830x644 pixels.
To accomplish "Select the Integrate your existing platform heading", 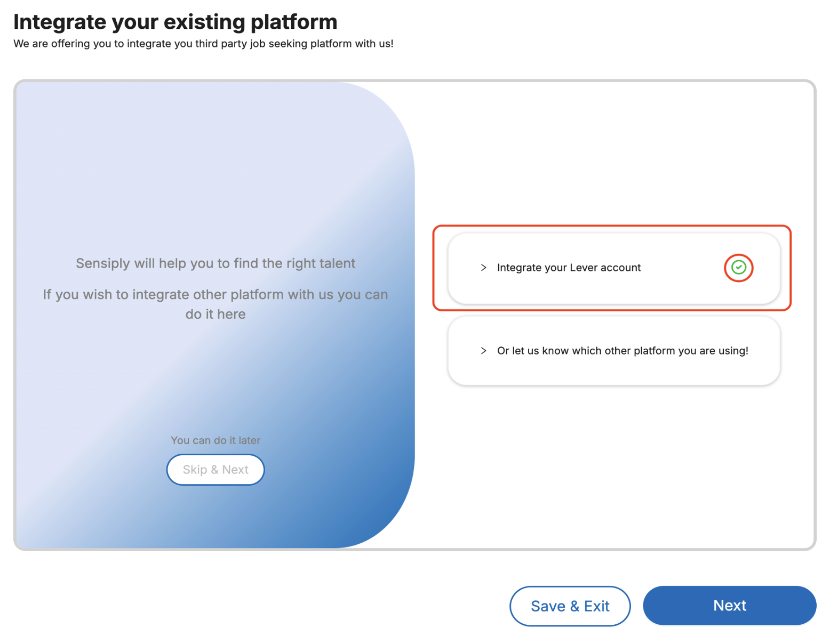I will [176, 21].
